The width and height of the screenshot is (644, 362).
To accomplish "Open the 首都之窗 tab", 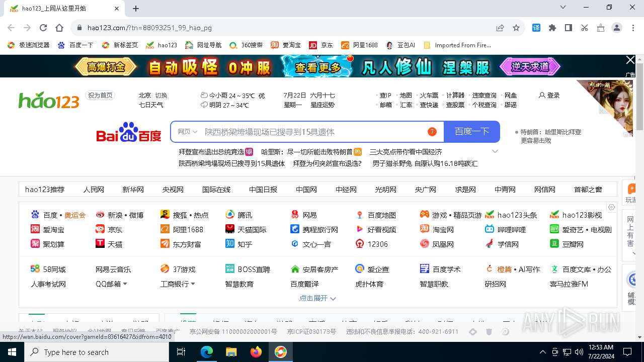I will click(588, 190).
